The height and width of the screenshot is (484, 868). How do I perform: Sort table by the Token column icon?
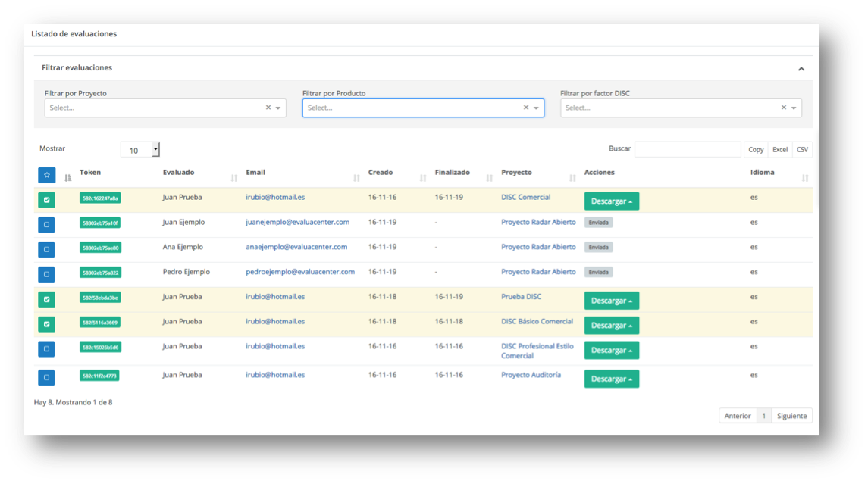(x=67, y=177)
